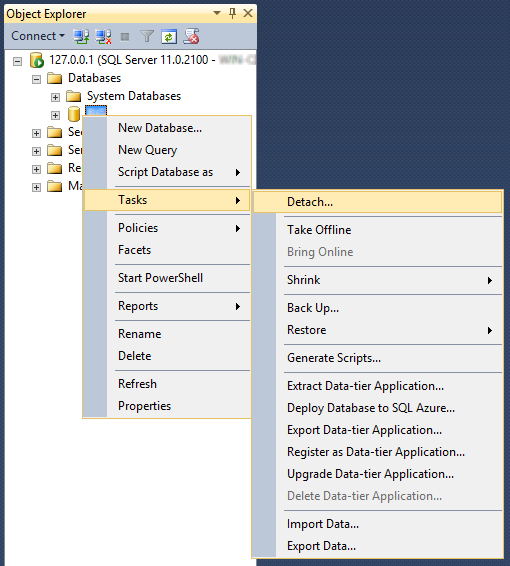
Task: Choose Export Data... in Tasks submenu
Action: [x=378, y=546]
